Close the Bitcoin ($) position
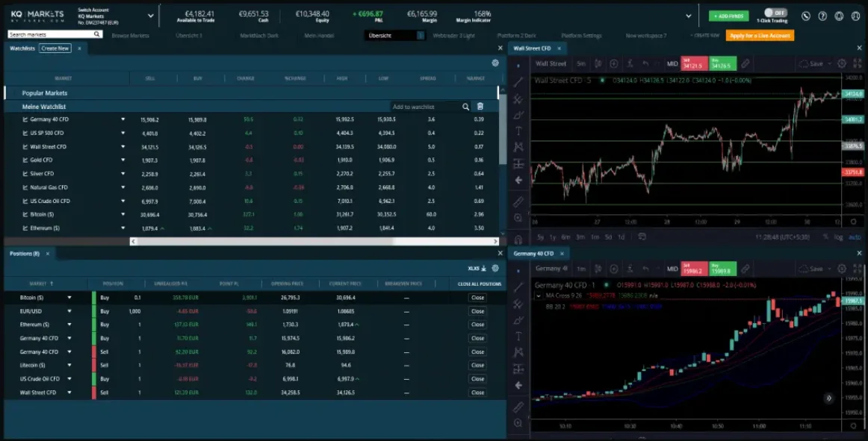 tap(477, 298)
